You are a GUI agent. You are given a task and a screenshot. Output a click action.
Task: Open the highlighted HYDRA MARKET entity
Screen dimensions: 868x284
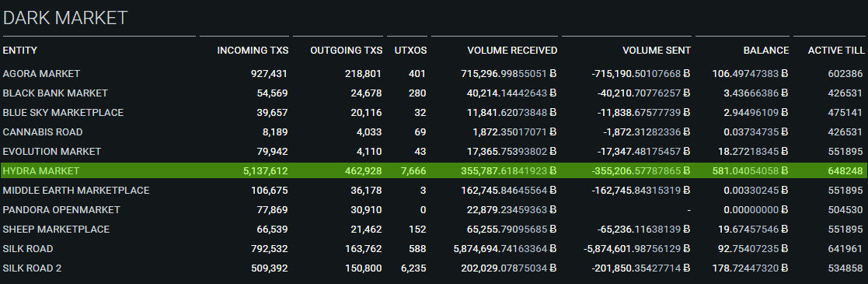point(41,171)
